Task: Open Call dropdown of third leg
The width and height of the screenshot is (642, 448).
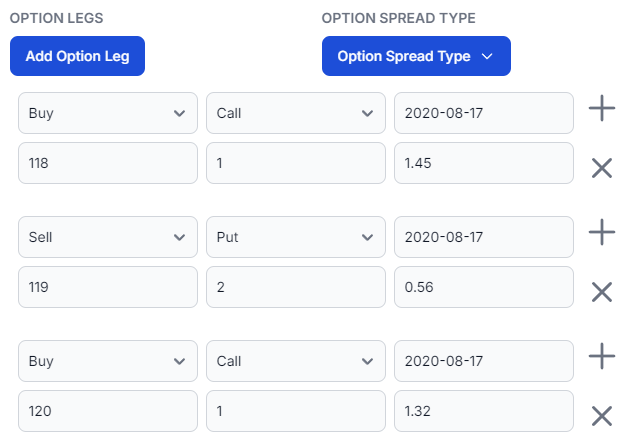Action: pos(296,361)
